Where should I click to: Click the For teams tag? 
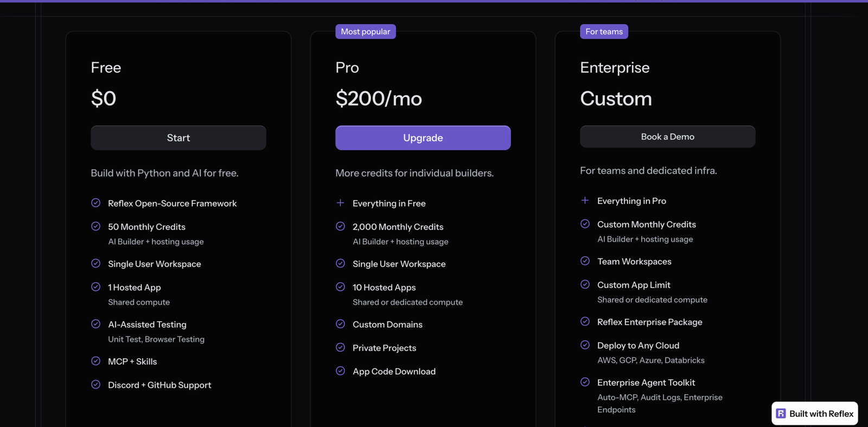(604, 31)
